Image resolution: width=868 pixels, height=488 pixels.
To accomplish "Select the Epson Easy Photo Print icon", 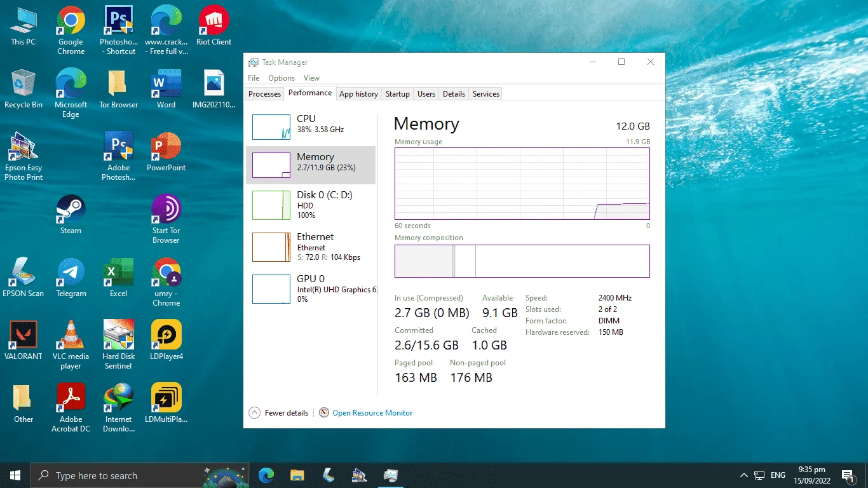I will coord(24,156).
